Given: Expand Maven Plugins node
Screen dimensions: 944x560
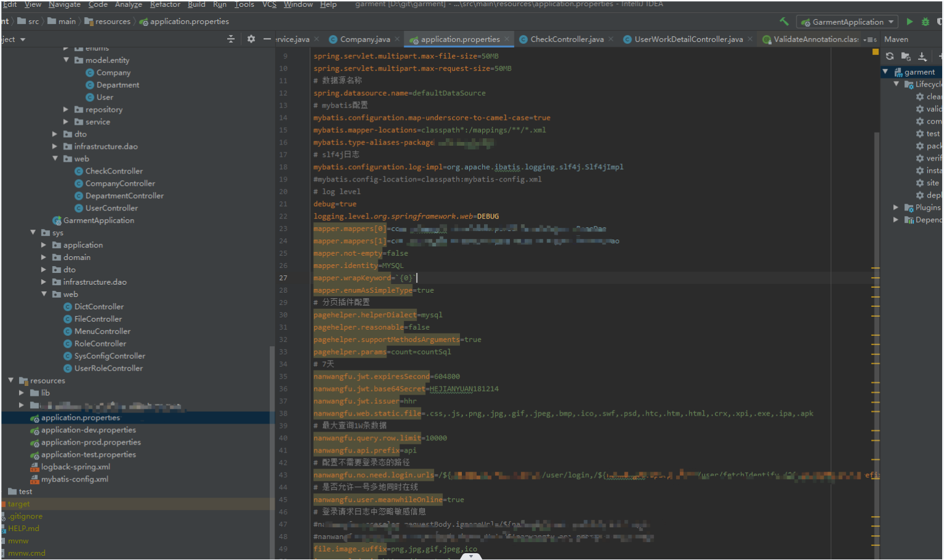Looking at the screenshot, I should (896, 208).
